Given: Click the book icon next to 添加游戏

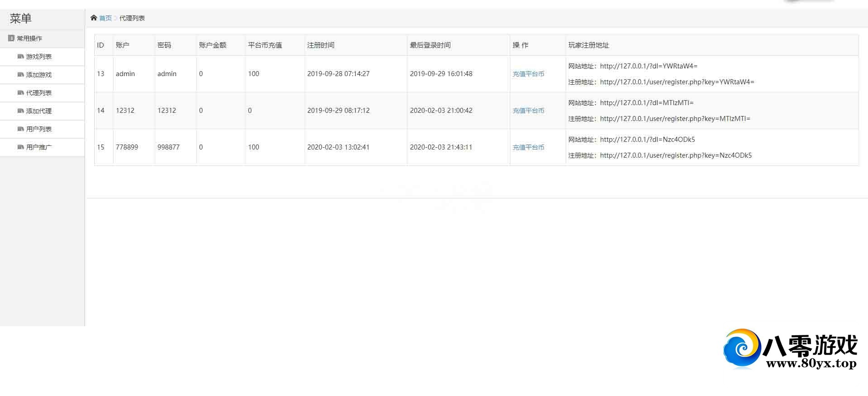Looking at the screenshot, I should [x=20, y=74].
